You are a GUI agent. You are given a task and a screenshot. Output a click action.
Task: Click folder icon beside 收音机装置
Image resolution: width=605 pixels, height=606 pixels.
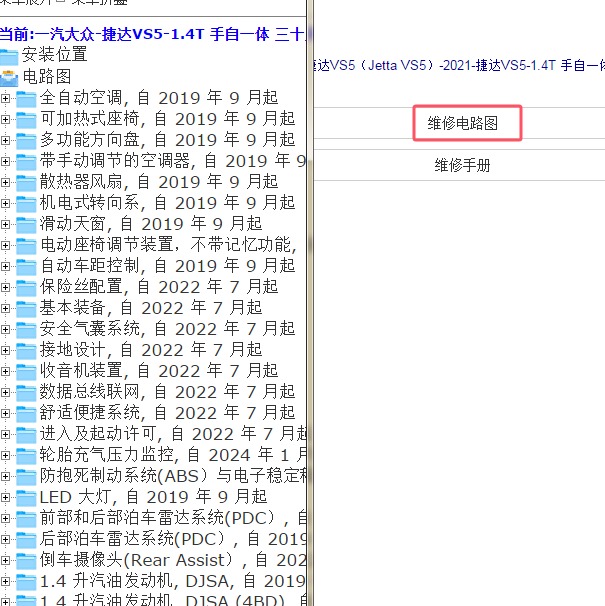(x=26, y=371)
